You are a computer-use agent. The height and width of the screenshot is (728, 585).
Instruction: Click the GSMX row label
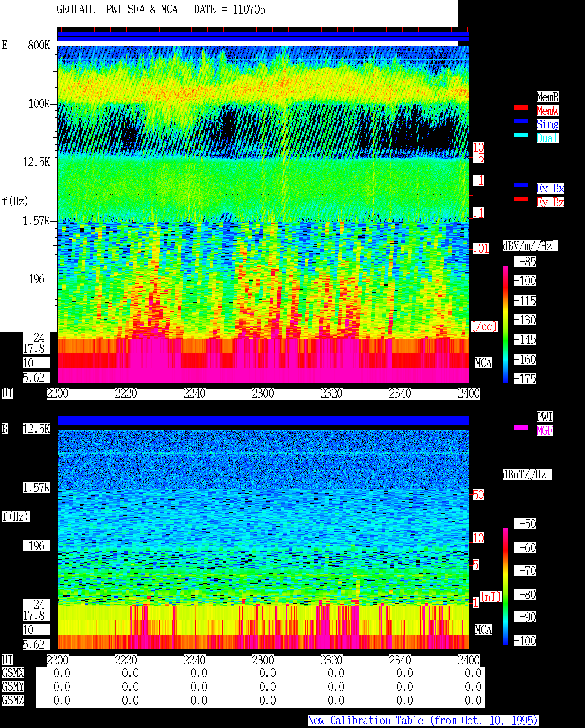click(13, 673)
